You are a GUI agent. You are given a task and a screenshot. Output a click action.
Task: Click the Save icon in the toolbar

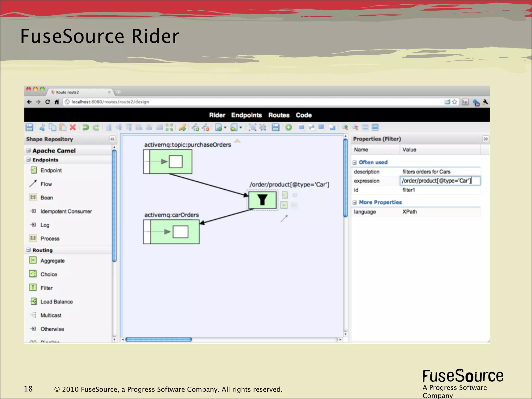[x=29, y=127]
